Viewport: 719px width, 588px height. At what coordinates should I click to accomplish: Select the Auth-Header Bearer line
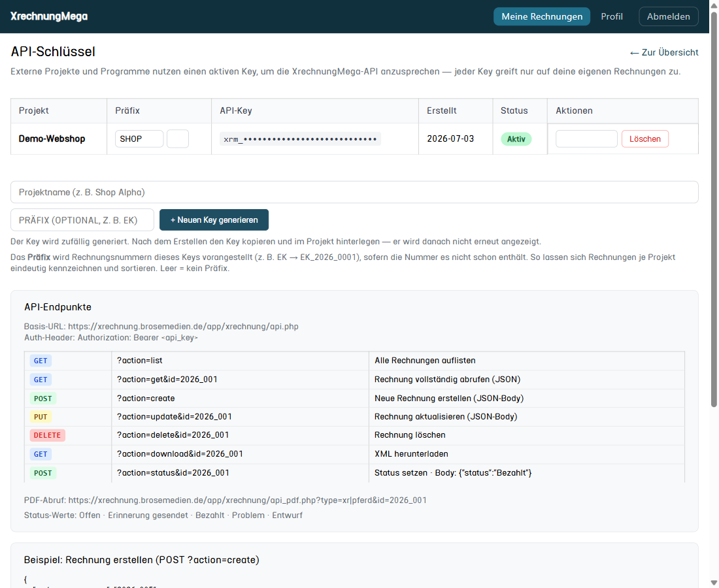(x=111, y=337)
